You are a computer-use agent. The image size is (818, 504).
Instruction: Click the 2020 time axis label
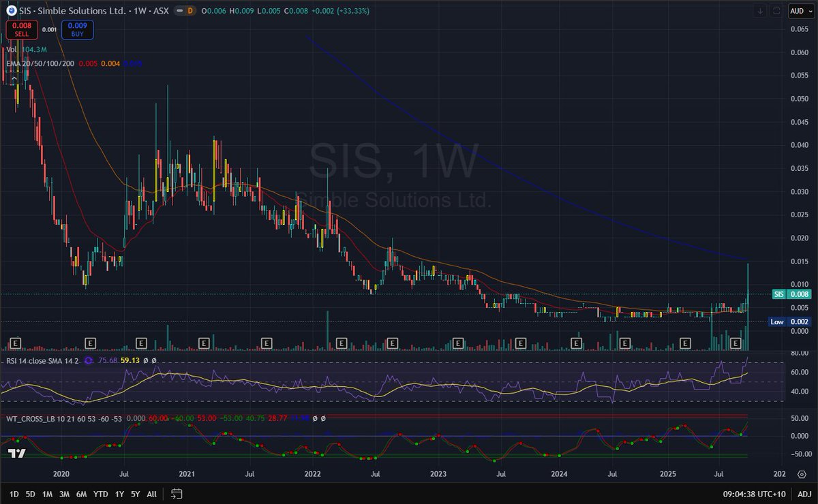[x=61, y=473]
